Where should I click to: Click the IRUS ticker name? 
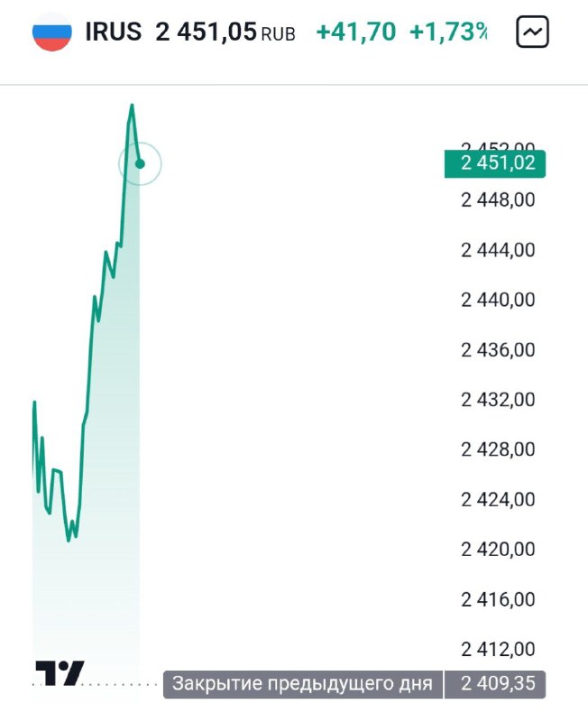tap(114, 32)
